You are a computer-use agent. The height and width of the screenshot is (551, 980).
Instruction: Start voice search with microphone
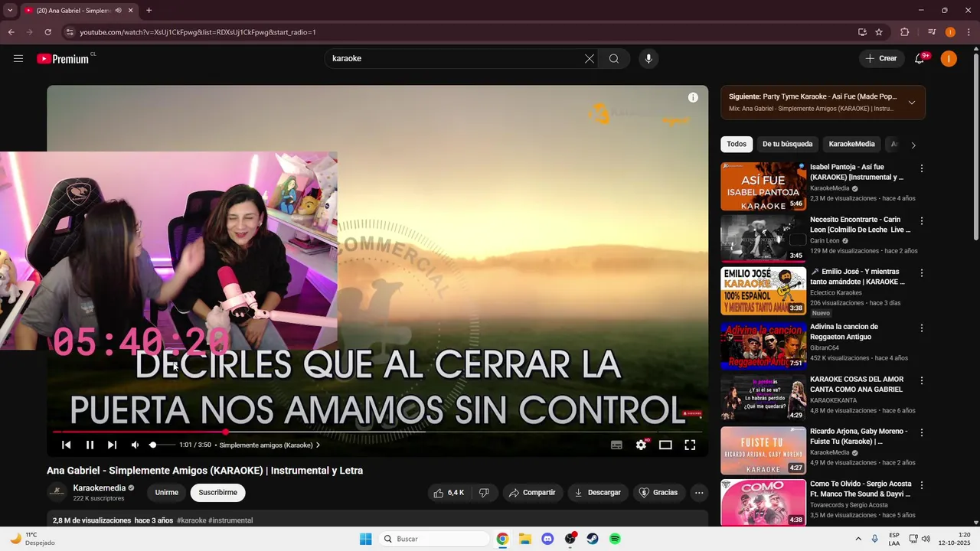(648, 59)
